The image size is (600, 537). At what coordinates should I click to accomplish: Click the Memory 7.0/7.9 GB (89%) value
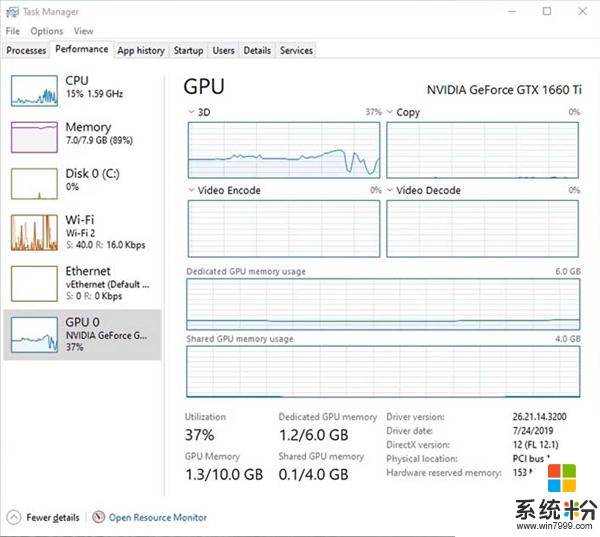pyautogui.click(x=99, y=140)
